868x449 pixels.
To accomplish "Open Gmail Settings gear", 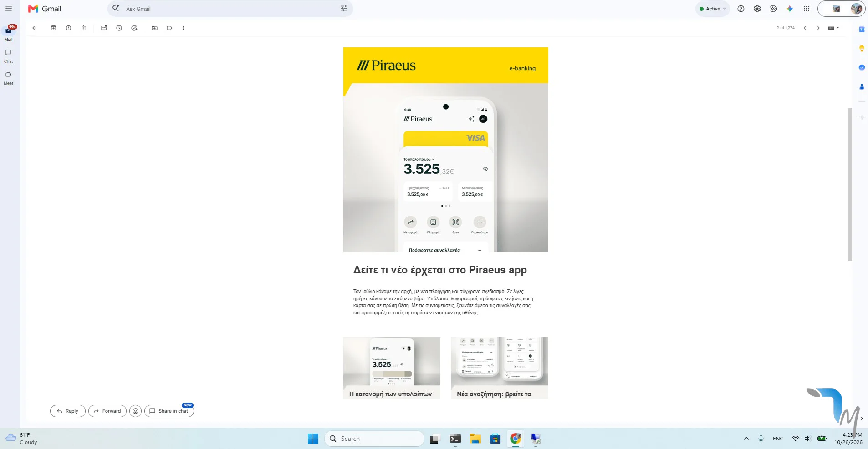I will point(757,9).
